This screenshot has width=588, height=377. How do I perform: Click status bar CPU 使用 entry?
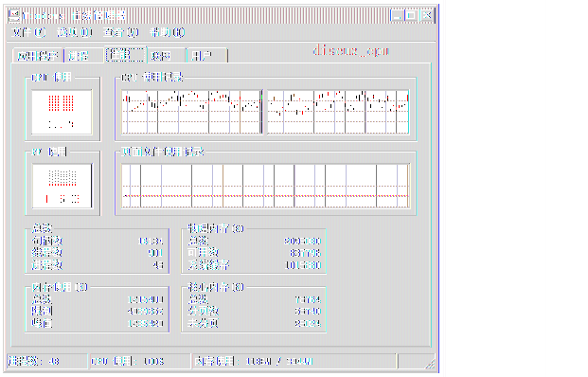tap(140, 361)
